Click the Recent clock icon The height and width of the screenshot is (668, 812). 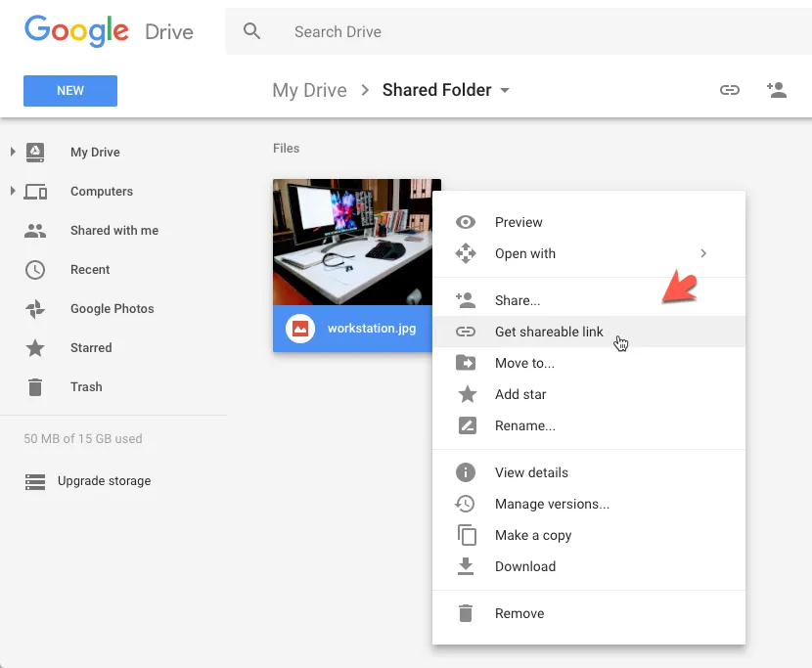click(34, 269)
